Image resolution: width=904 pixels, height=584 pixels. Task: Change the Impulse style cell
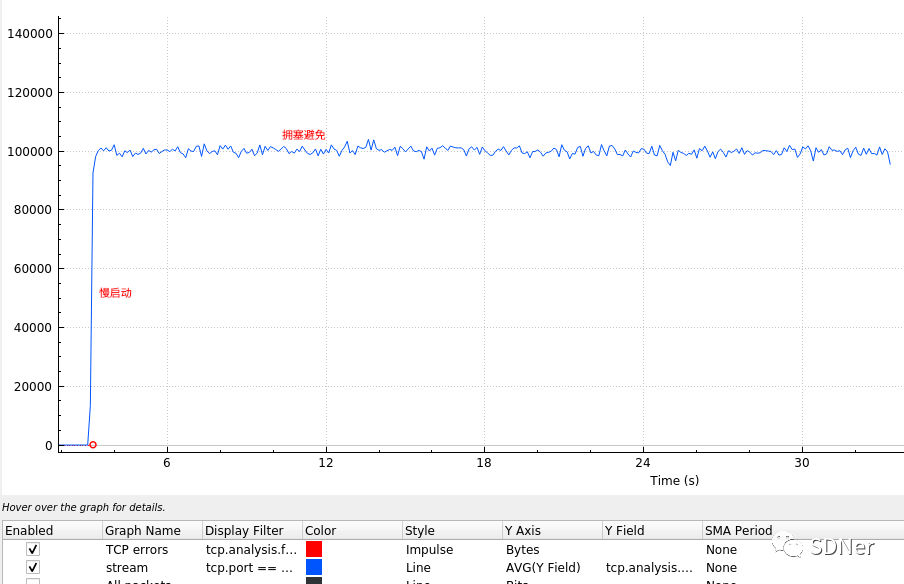(429, 549)
